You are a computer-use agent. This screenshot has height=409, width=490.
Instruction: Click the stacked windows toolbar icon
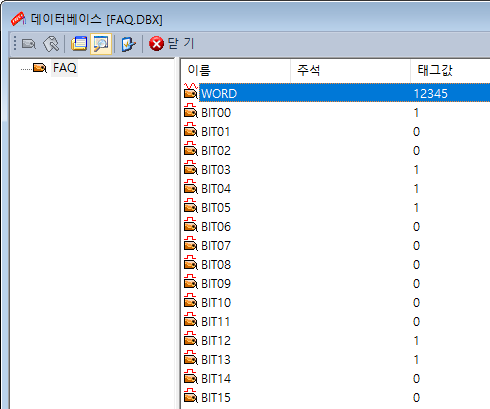[x=79, y=44]
